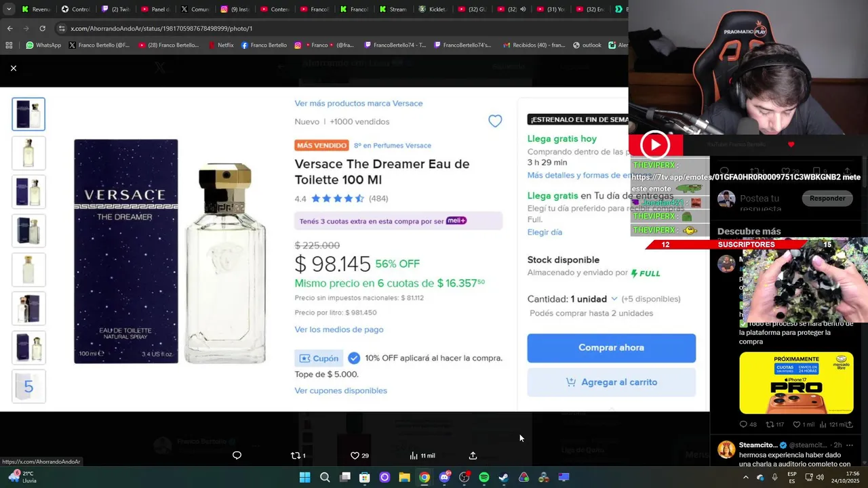
Task: Switch to the Panel tab
Action: [x=155, y=9]
